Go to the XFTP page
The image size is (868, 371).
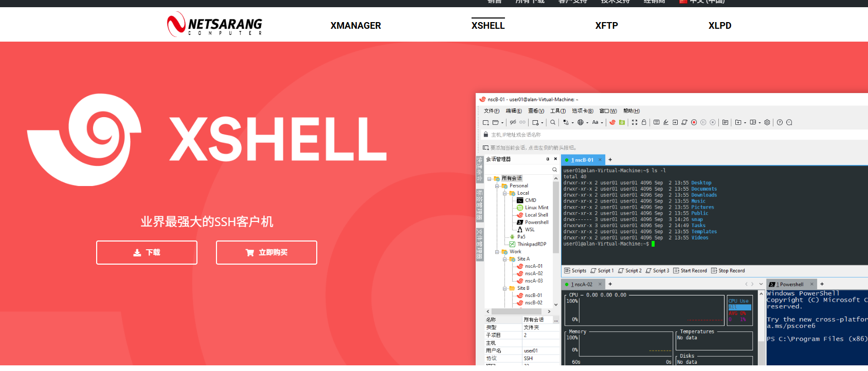coord(607,26)
